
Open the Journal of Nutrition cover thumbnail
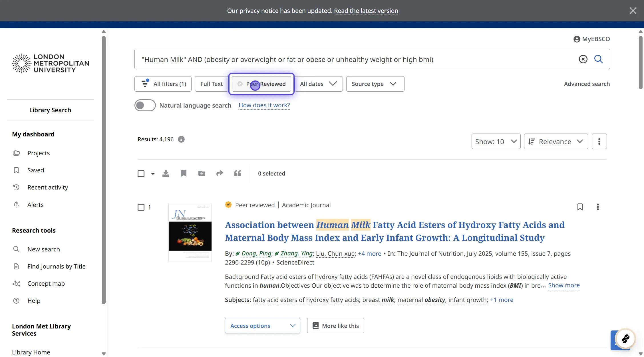pyautogui.click(x=190, y=232)
